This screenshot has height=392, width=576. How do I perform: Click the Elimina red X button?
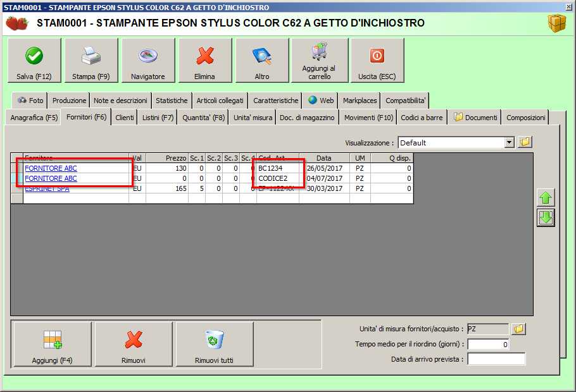[205, 61]
